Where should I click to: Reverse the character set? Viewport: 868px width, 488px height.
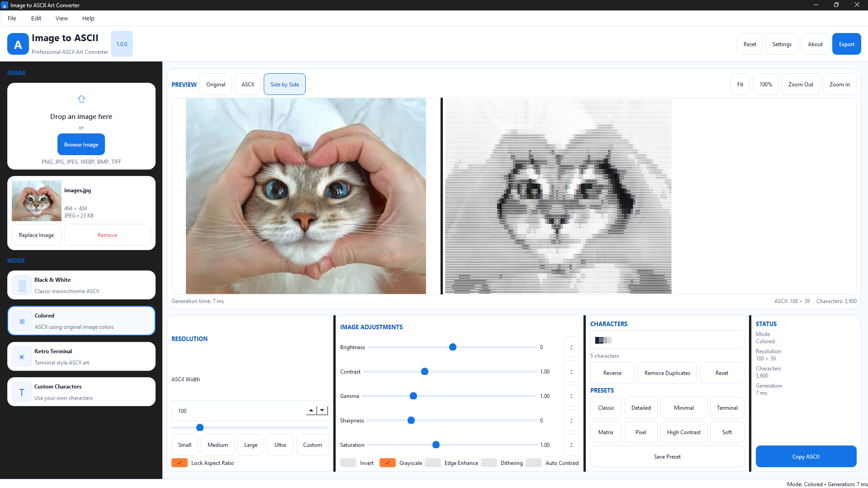pyautogui.click(x=612, y=373)
